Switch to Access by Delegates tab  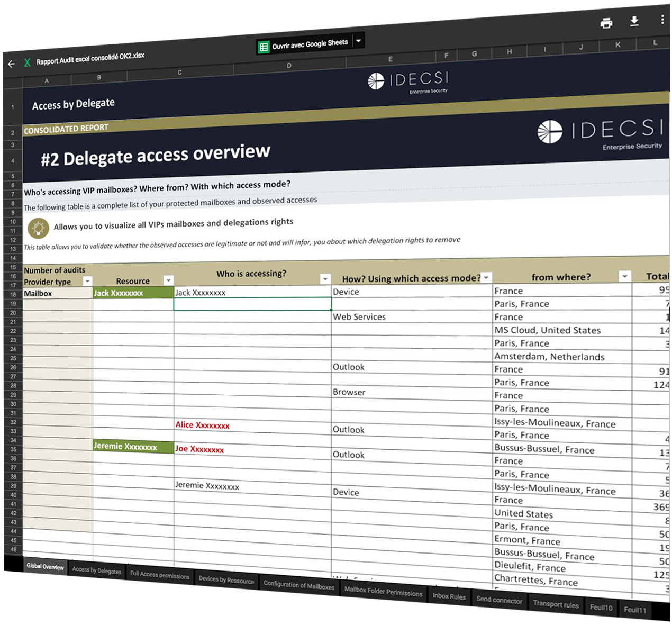pos(97,570)
